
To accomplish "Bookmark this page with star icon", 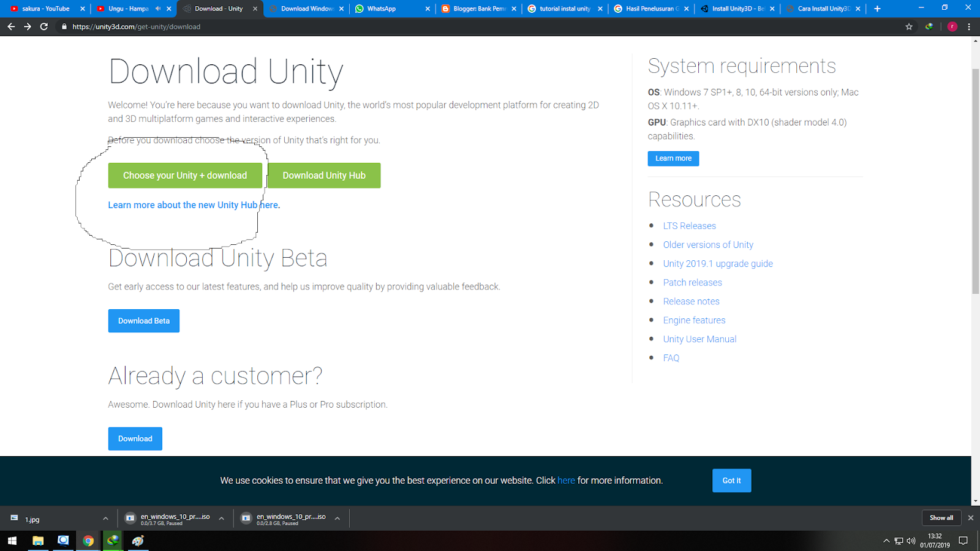I will point(909,26).
